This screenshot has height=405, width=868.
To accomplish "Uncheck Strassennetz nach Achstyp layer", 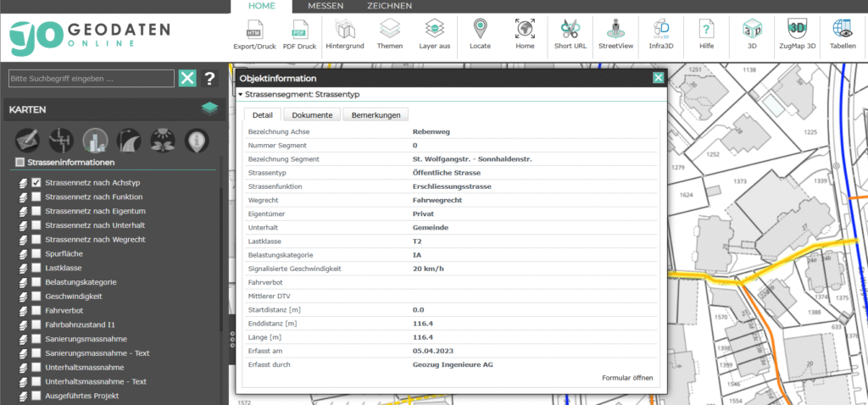I will (x=36, y=183).
